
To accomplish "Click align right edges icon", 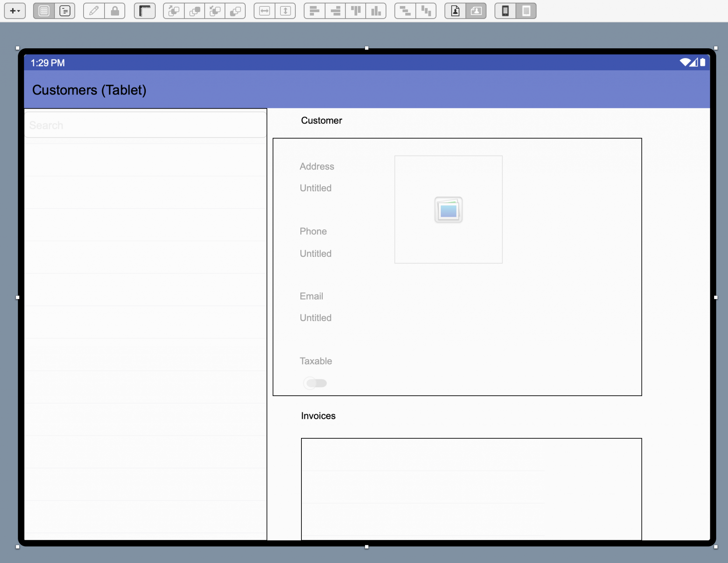I will 335,11.
